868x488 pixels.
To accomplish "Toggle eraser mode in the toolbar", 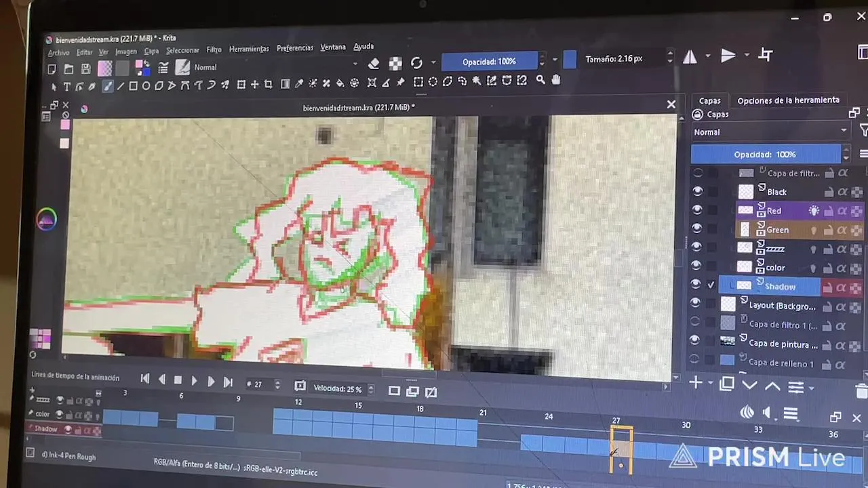I will [374, 64].
